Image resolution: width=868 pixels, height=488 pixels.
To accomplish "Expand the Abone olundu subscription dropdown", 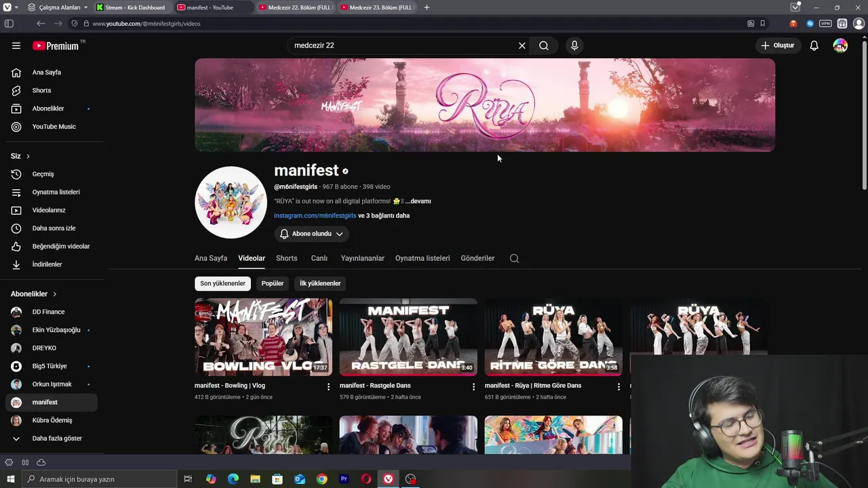I will tap(312, 234).
